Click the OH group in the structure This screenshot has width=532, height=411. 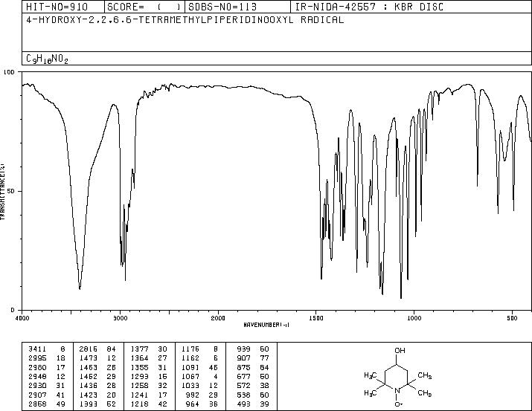tap(400, 350)
